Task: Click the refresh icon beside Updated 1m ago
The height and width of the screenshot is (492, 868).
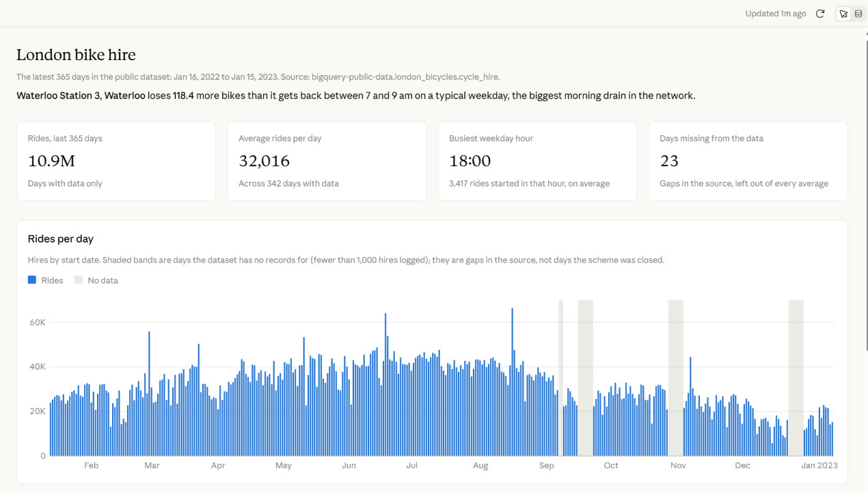Action: coord(820,14)
